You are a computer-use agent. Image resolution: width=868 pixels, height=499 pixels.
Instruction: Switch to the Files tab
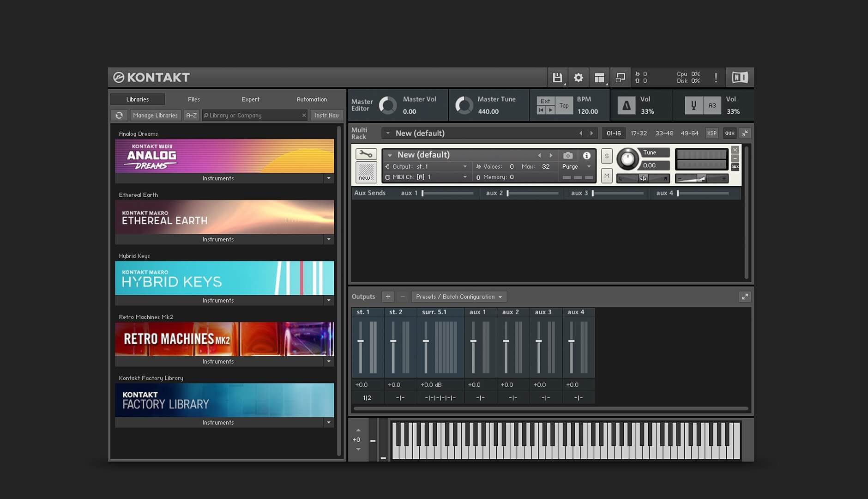pyautogui.click(x=193, y=99)
